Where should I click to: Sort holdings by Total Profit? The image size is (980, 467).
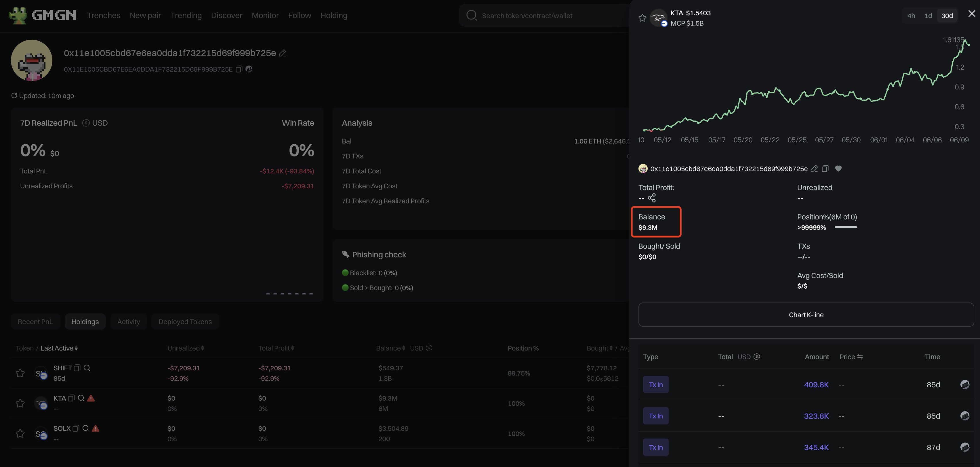276,348
